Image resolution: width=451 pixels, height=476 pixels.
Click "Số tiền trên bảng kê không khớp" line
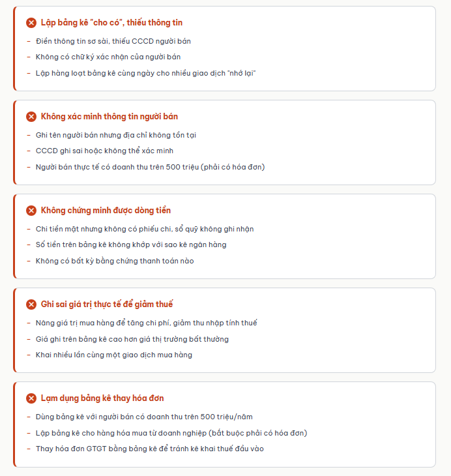130,245
